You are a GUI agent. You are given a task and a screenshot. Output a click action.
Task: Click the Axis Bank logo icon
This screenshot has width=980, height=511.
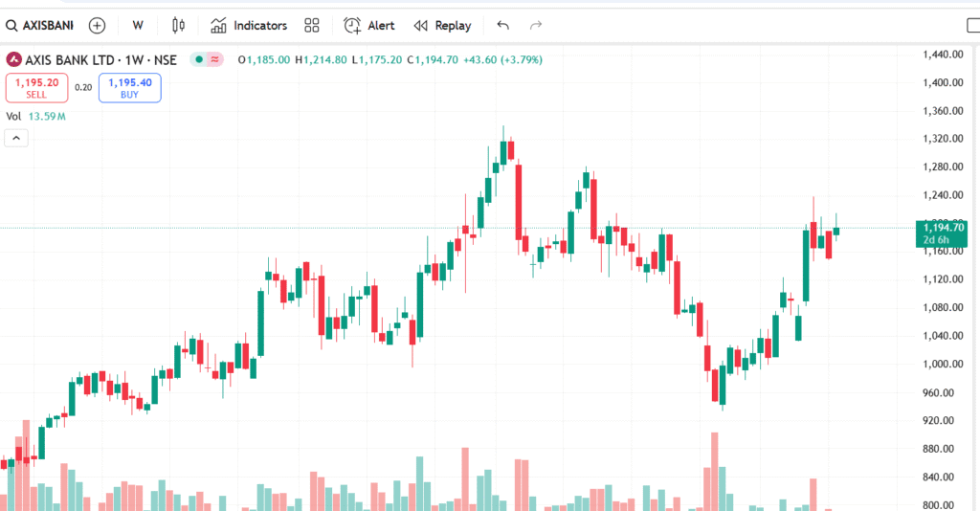tap(14, 59)
